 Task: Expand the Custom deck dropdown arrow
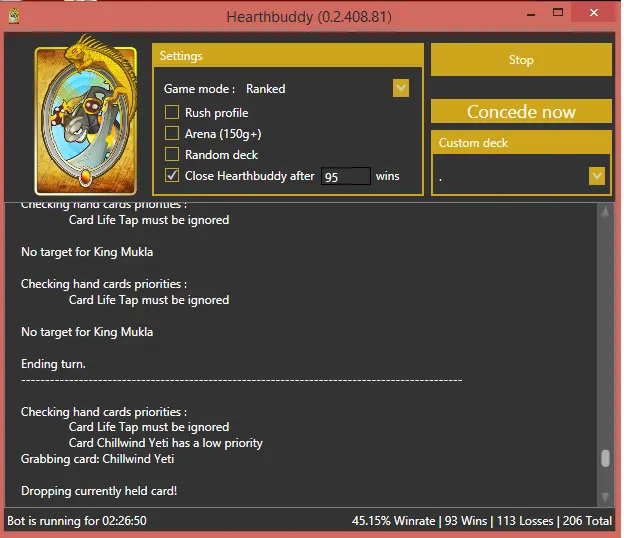click(597, 176)
